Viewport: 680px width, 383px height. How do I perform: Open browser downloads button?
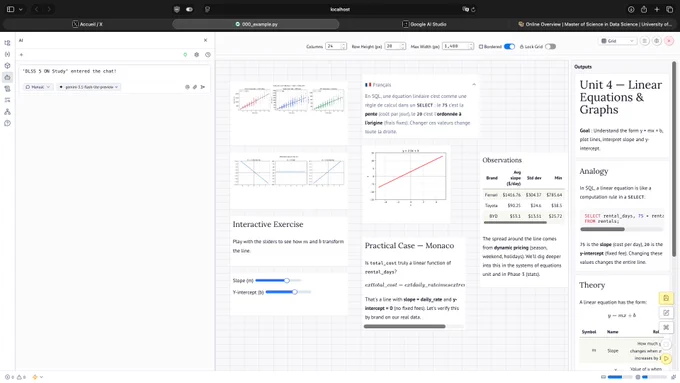click(x=631, y=9)
